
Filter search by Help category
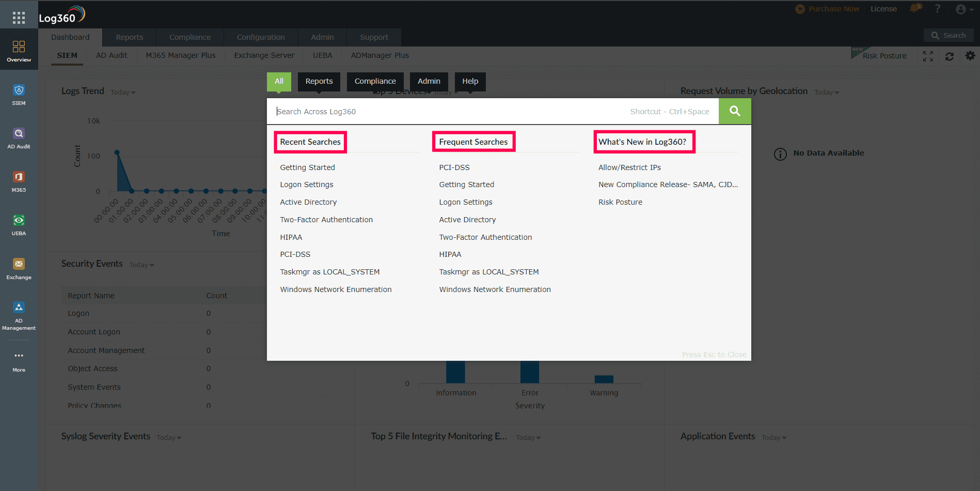pyautogui.click(x=470, y=81)
